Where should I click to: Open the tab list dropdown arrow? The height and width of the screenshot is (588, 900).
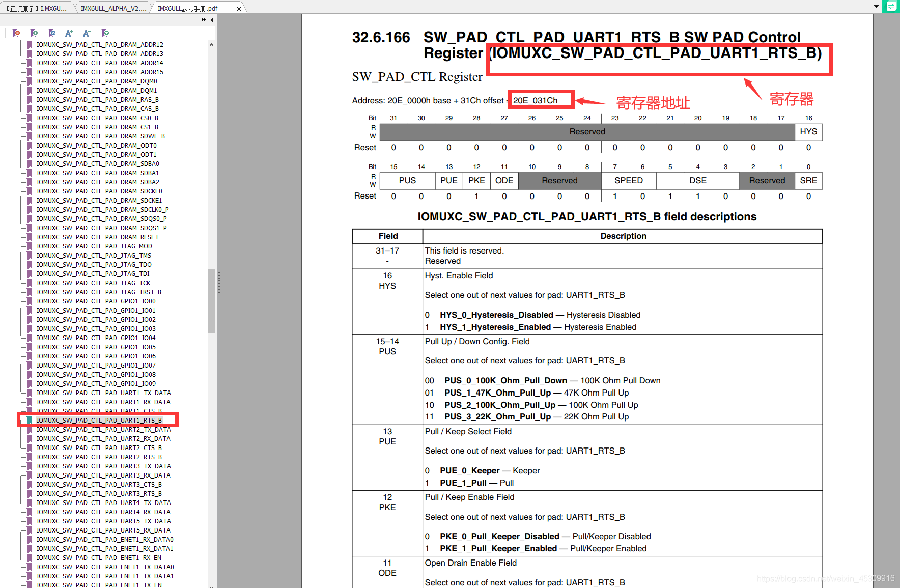[876, 7]
